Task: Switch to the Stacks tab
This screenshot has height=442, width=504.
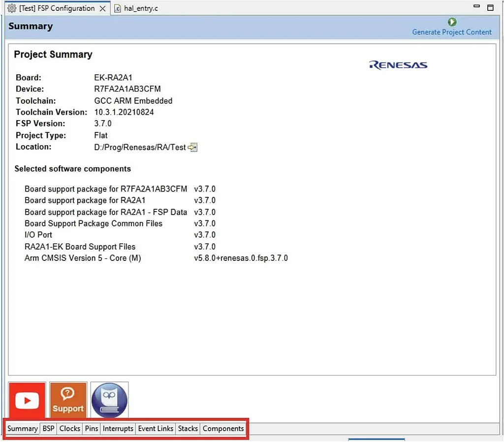Action: pyautogui.click(x=188, y=428)
